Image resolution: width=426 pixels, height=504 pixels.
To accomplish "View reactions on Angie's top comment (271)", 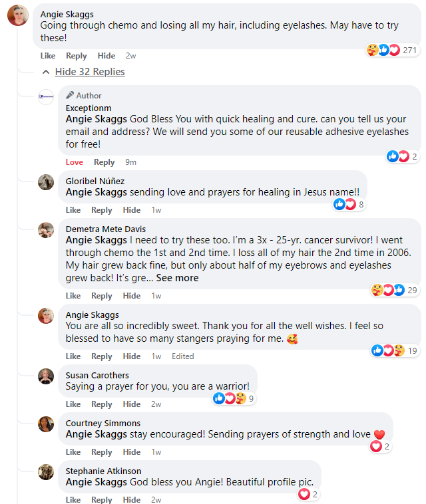I will coord(391,50).
